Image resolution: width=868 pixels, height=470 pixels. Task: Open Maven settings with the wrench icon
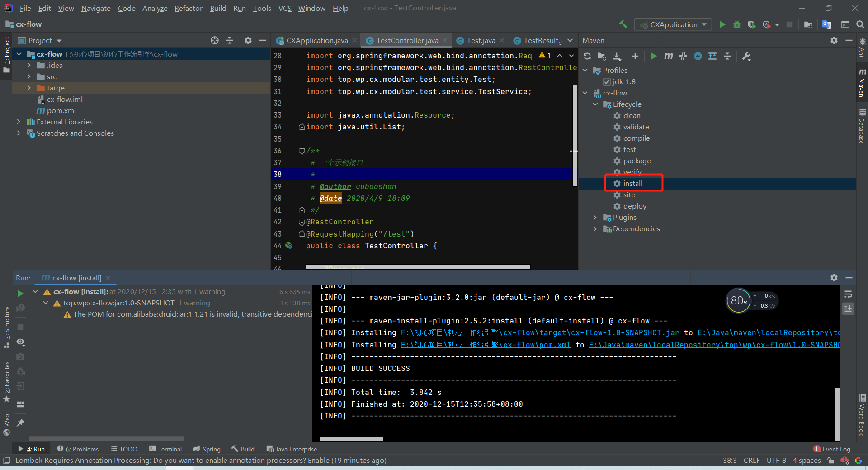746,56
